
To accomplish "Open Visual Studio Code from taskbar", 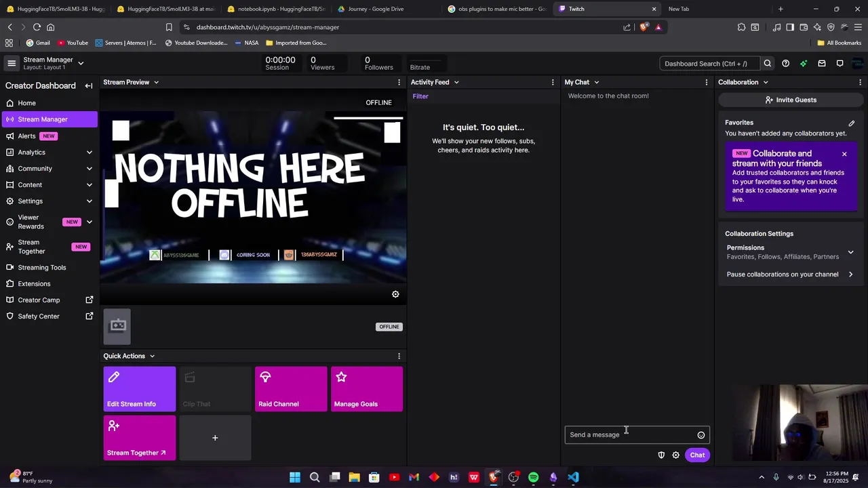I will click(573, 477).
